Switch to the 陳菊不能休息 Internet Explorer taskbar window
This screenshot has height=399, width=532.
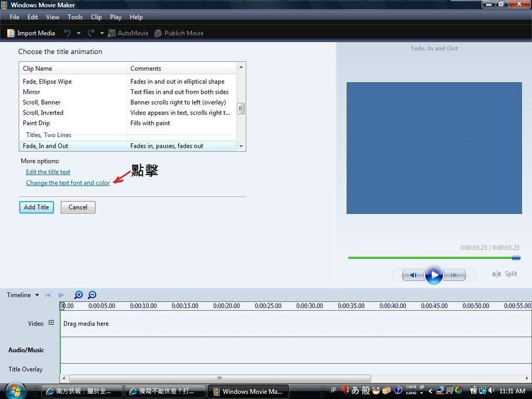pyautogui.click(x=165, y=391)
